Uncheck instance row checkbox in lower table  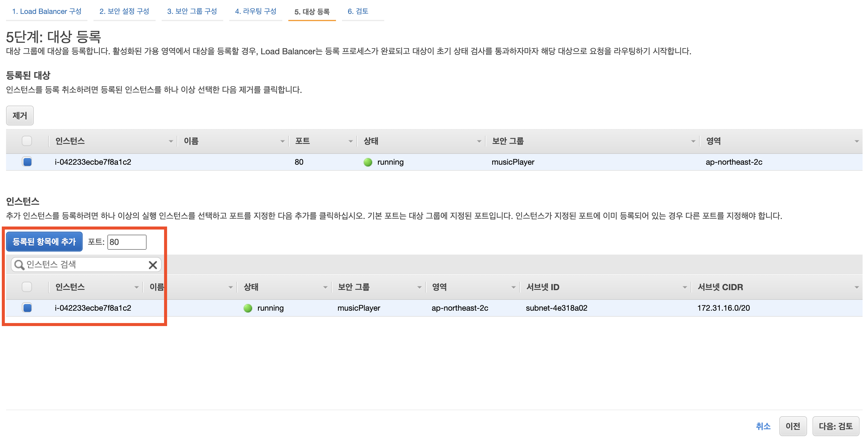click(x=27, y=308)
